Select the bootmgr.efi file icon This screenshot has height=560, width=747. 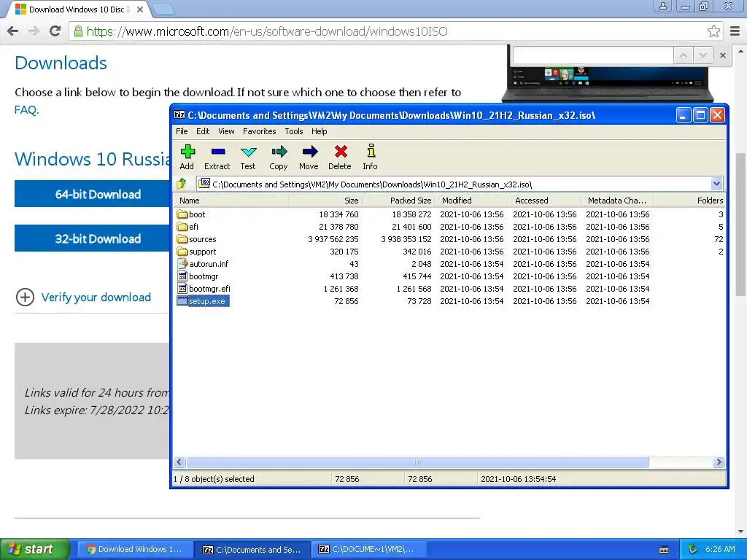click(182, 289)
